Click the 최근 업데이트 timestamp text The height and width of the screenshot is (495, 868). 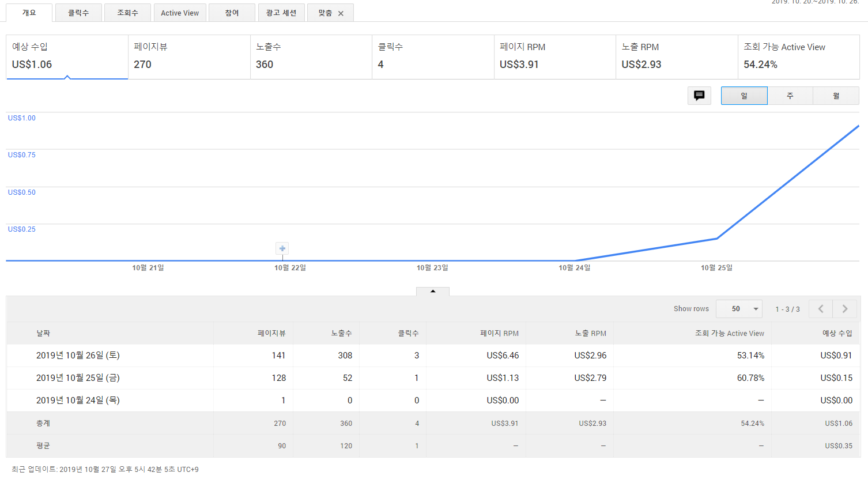point(105,470)
